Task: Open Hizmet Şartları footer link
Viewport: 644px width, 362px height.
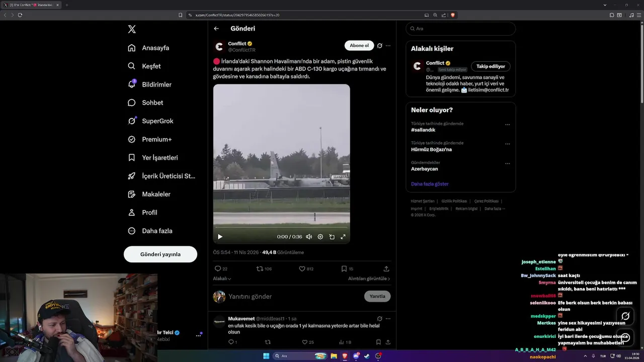Action: 423,201
